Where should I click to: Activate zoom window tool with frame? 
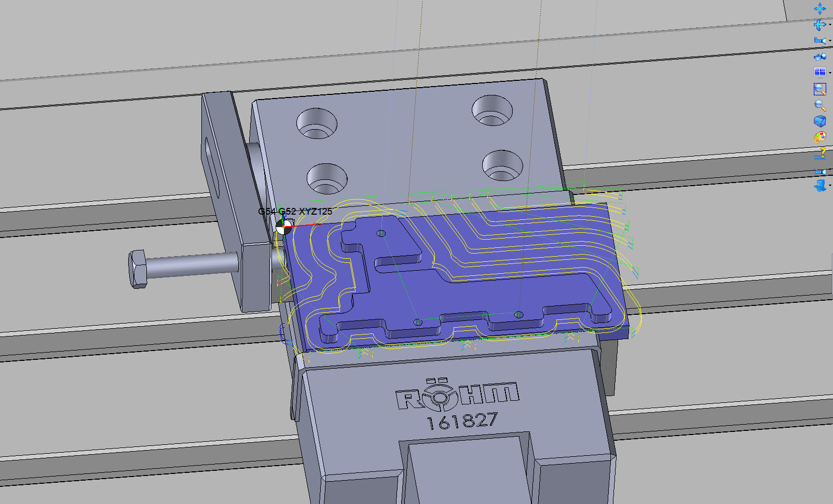coord(820,89)
